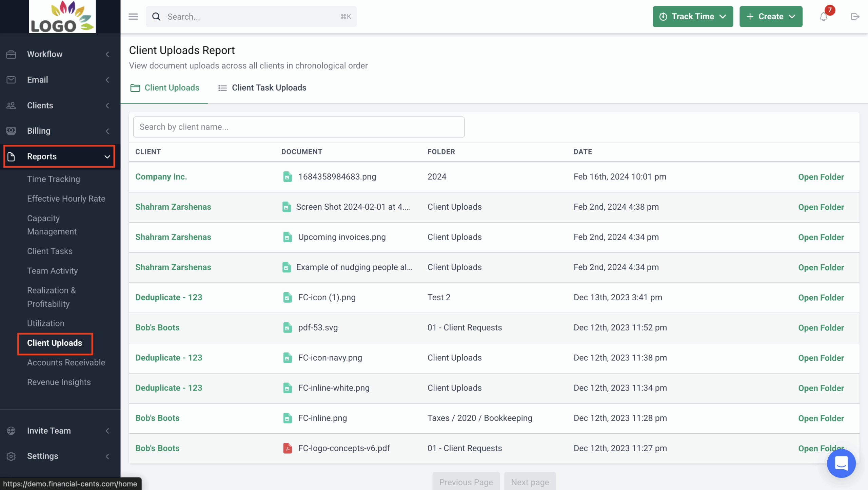The width and height of the screenshot is (868, 490).
Task: Expand the Billing menu chevron
Action: 107,131
